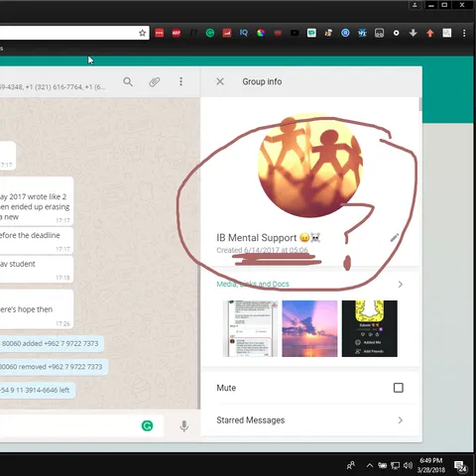476x476 pixels.
Task: Click the Chrome profile user icon
Action: click(x=415, y=5)
